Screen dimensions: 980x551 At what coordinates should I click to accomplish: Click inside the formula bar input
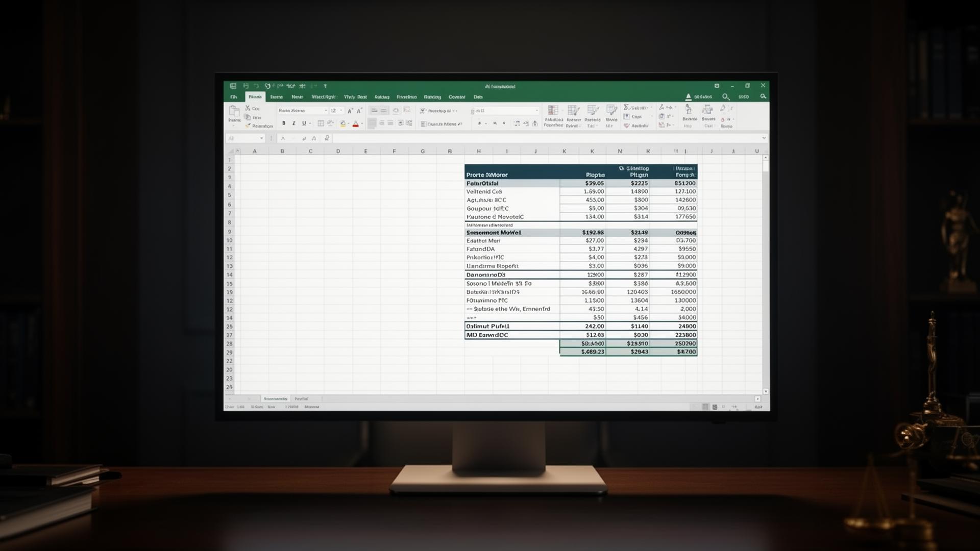point(546,138)
